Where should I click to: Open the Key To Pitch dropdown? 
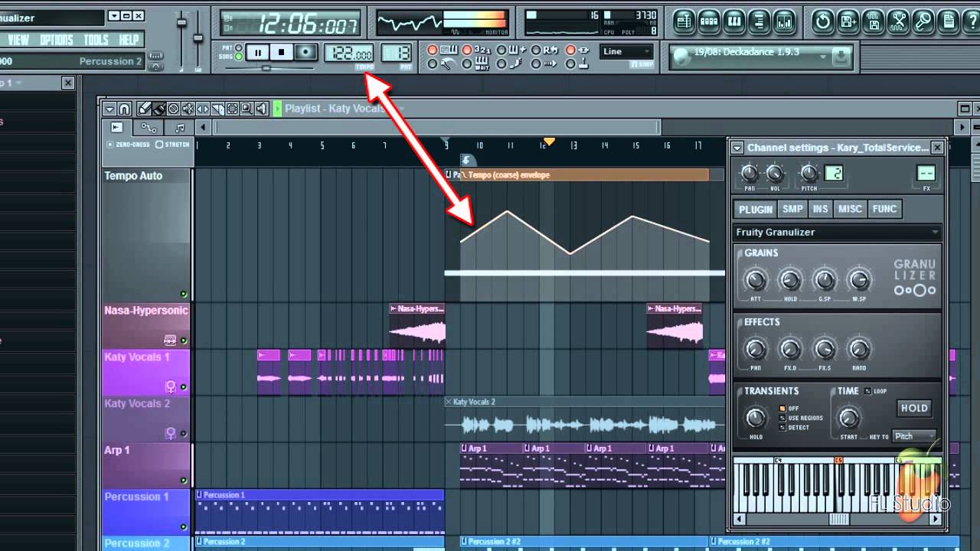tap(915, 436)
